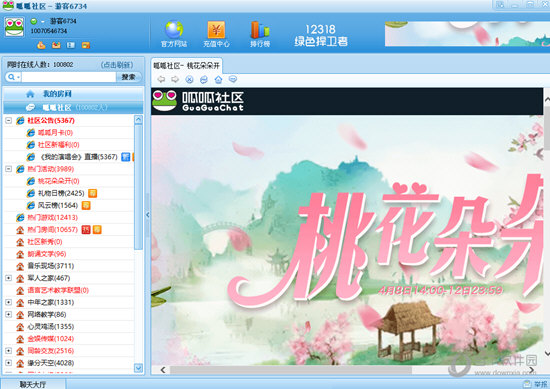
Task: Open 排行榜 bar chart icon
Action: pyautogui.click(x=260, y=34)
